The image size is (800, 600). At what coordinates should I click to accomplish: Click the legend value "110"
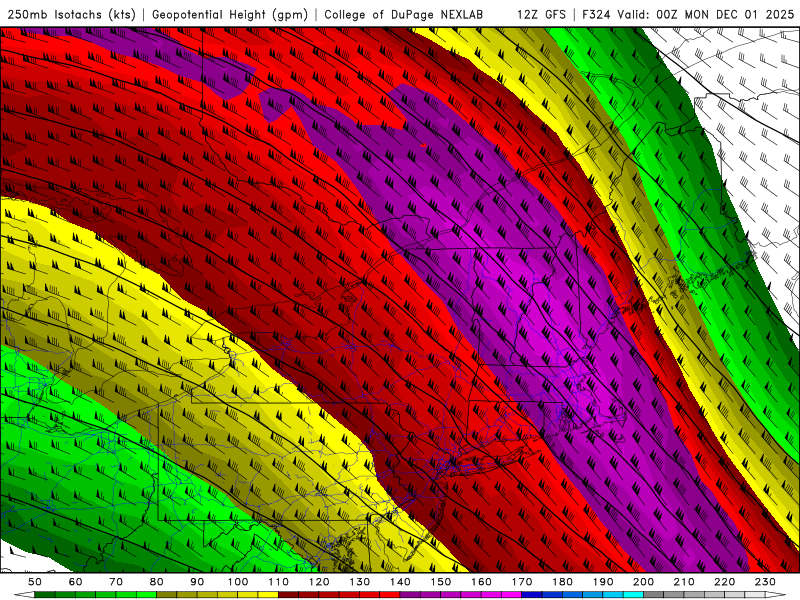(x=279, y=582)
